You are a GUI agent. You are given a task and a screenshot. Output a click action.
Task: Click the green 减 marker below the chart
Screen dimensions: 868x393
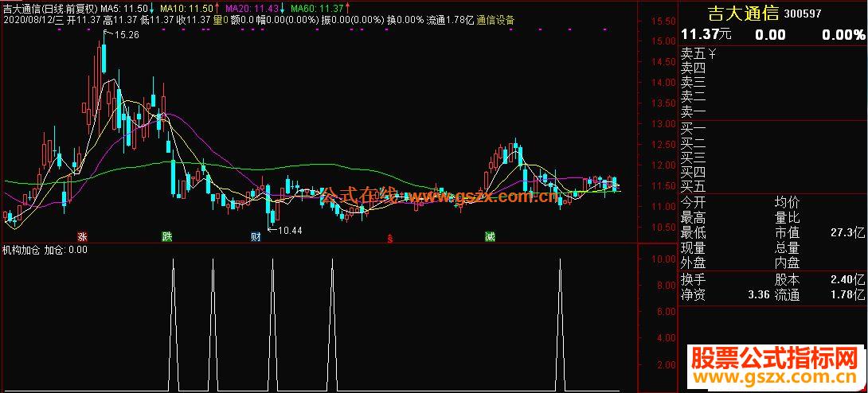[x=490, y=237]
